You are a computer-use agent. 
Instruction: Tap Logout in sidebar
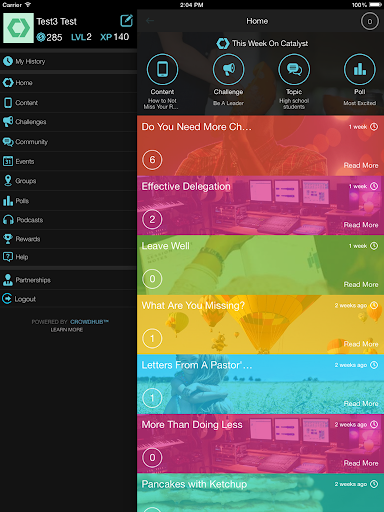click(x=68, y=299)
